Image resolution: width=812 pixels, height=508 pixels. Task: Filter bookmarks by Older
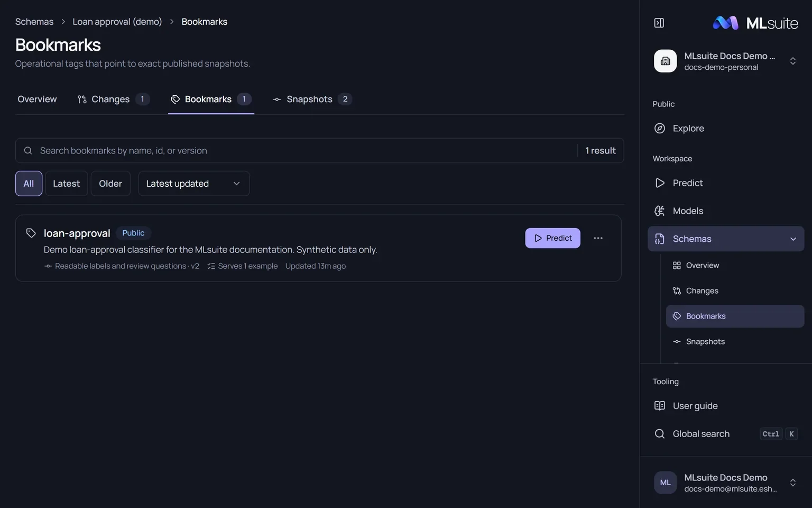pyautogui.click(x=110, y=184)
